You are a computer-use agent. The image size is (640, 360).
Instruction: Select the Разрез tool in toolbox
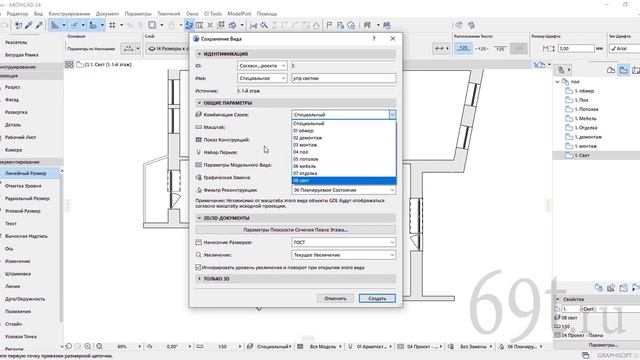(x=12, y=87)
